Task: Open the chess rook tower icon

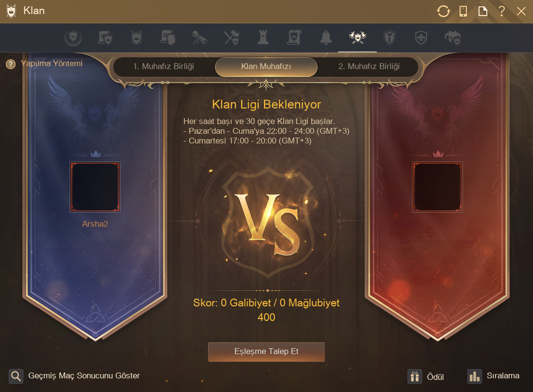Action: pyautogui.click(x=263, y=37)
